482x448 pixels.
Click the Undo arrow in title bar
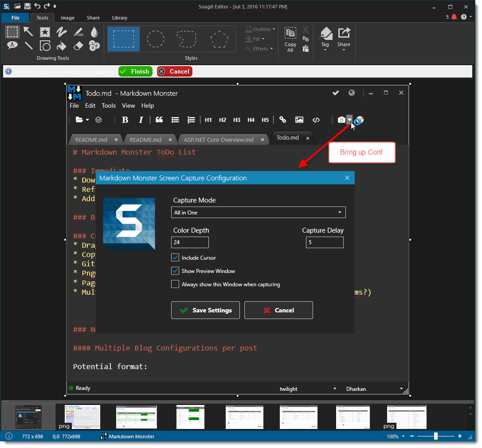(x=37, y=6)
